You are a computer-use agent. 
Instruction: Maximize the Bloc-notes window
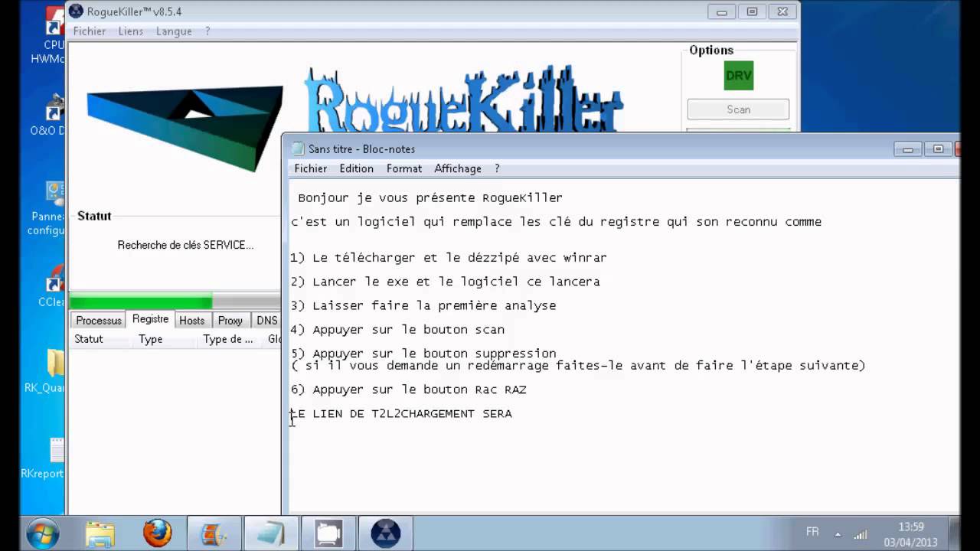tap(938, 149)
